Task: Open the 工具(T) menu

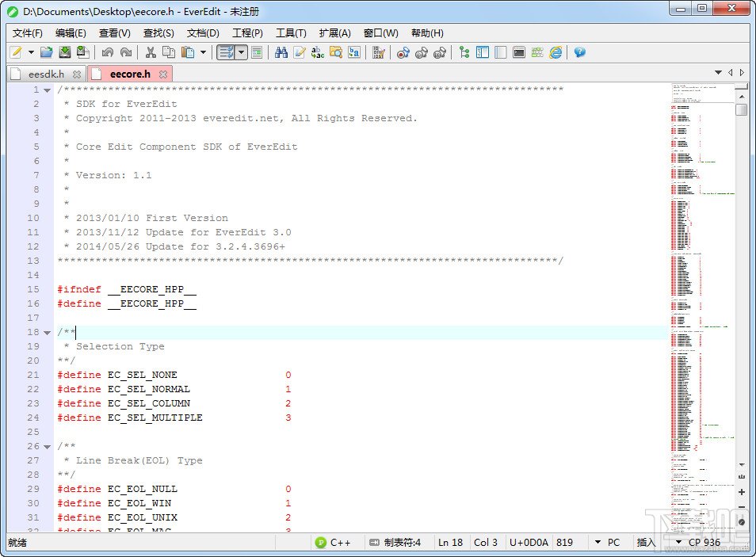Action: [x=291, y=32]
